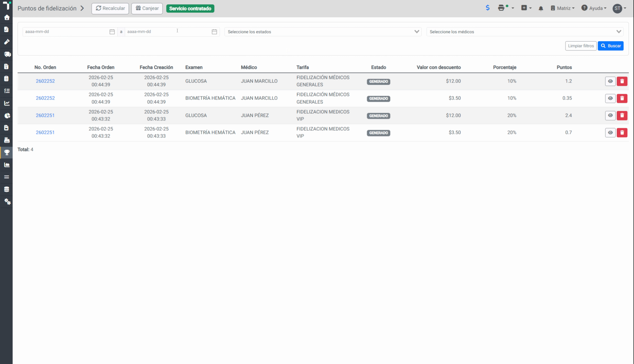View details of last row with 0.7 points
The image size is (634, 364).
pos(610,133)
